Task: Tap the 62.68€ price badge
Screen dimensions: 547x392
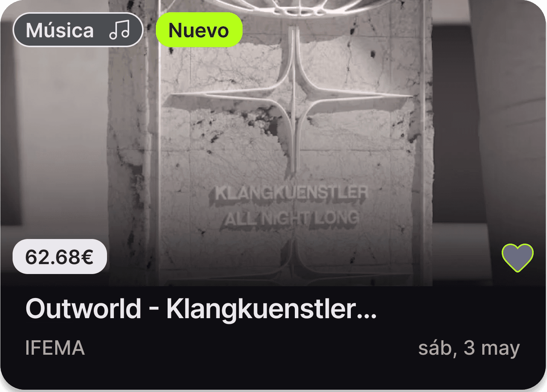Action: click(60, 257)
